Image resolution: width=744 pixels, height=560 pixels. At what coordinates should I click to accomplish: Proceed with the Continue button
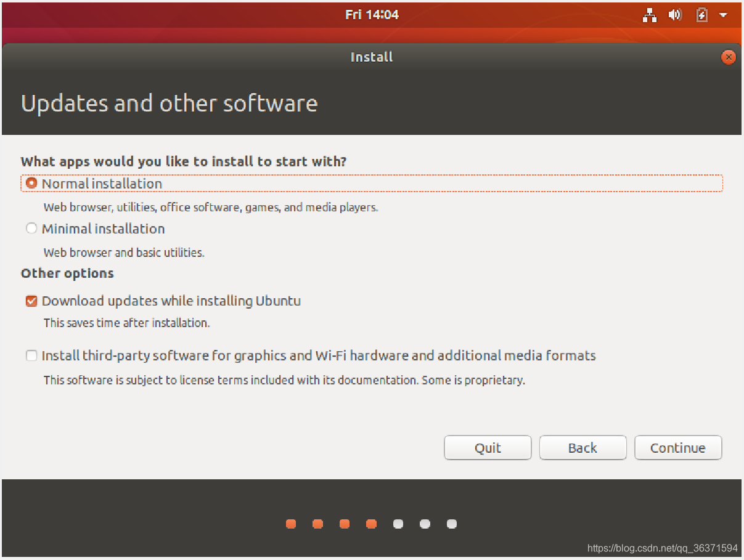pos(678,448)
